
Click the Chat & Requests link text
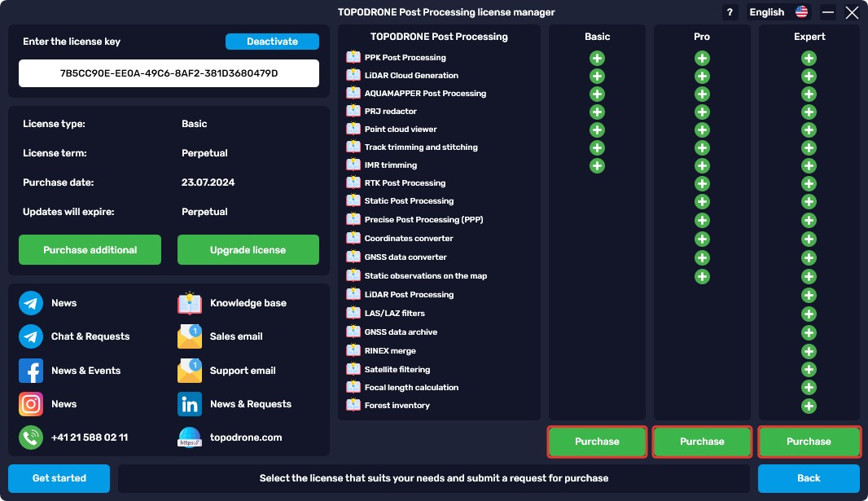[x=90, y=336]
